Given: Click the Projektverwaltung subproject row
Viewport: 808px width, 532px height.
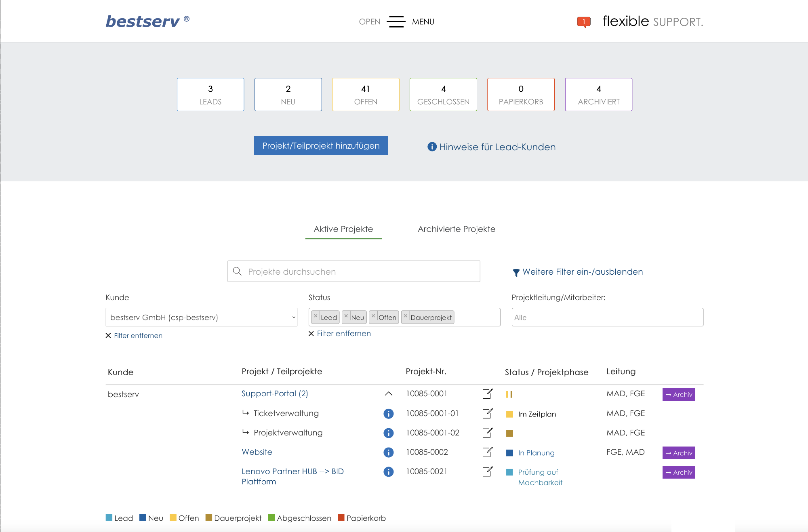Looking at the screenshot, I should [x=288, y=433].
